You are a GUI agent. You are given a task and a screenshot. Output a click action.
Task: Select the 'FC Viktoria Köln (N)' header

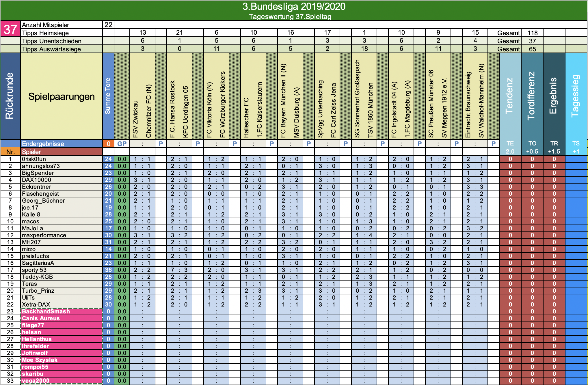[x=209, y=110]
